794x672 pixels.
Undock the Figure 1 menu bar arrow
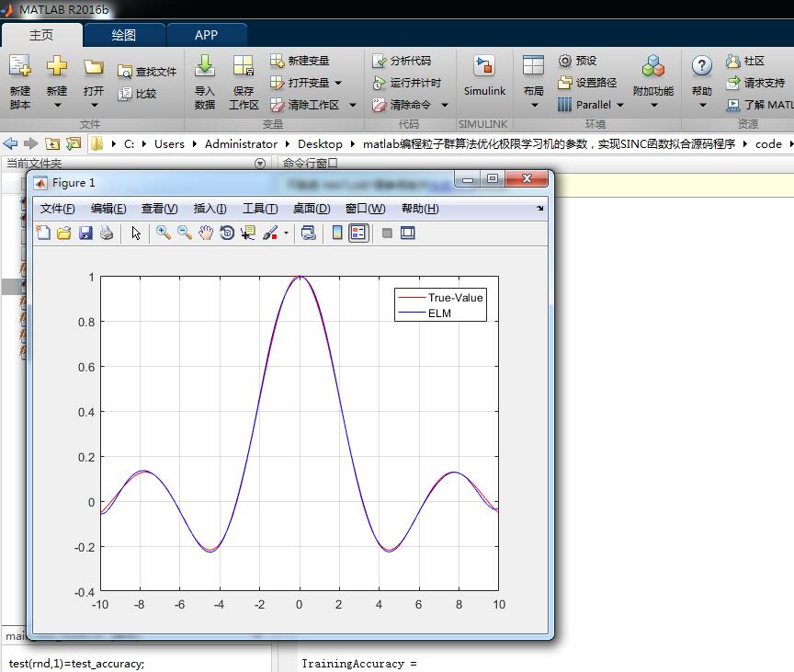pyautogui.click(x=539, y=208)
